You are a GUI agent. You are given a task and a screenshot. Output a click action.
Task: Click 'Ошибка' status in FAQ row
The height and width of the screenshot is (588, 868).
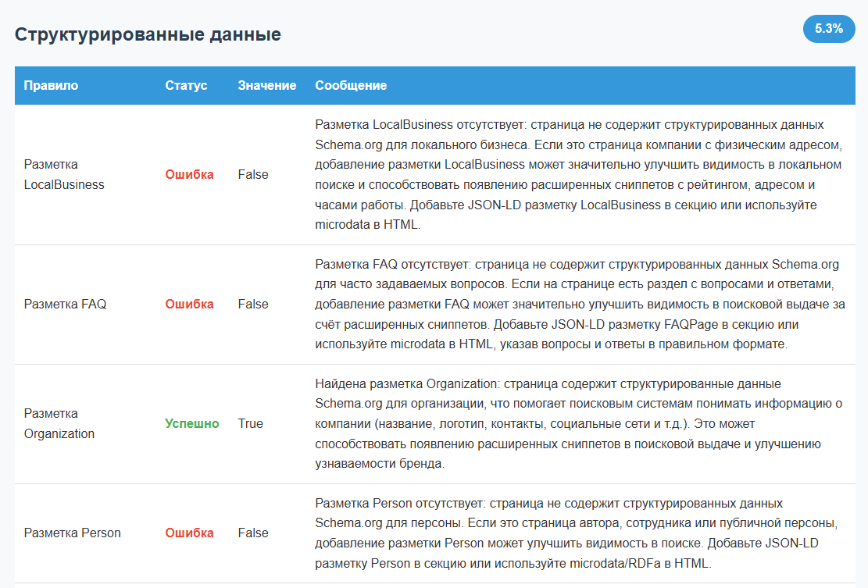(x=189, y=305)
